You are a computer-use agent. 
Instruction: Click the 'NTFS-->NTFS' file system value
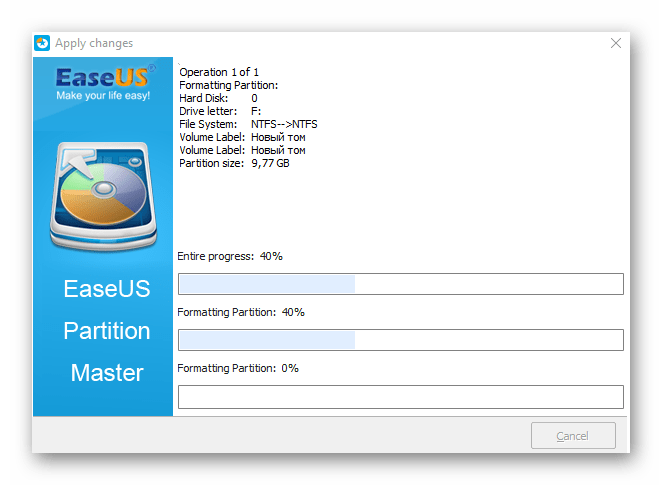tap(284, 124)
